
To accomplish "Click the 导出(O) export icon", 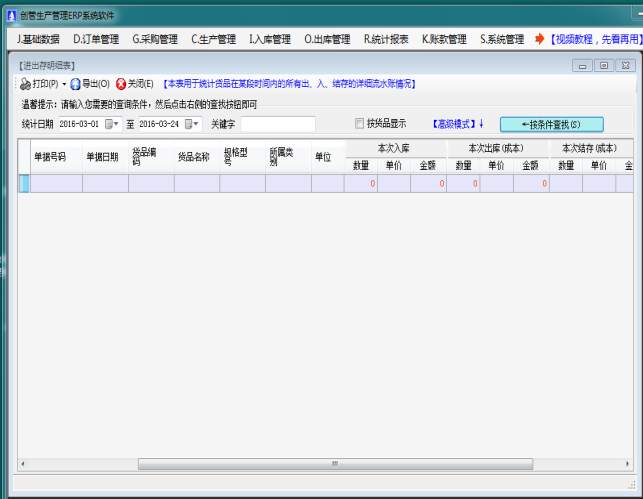I will tap(75, 84).
